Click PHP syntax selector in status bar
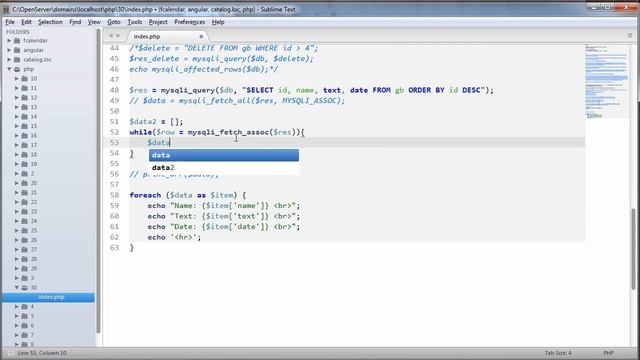This screenshot has height=360, width=640. (608, 353)
